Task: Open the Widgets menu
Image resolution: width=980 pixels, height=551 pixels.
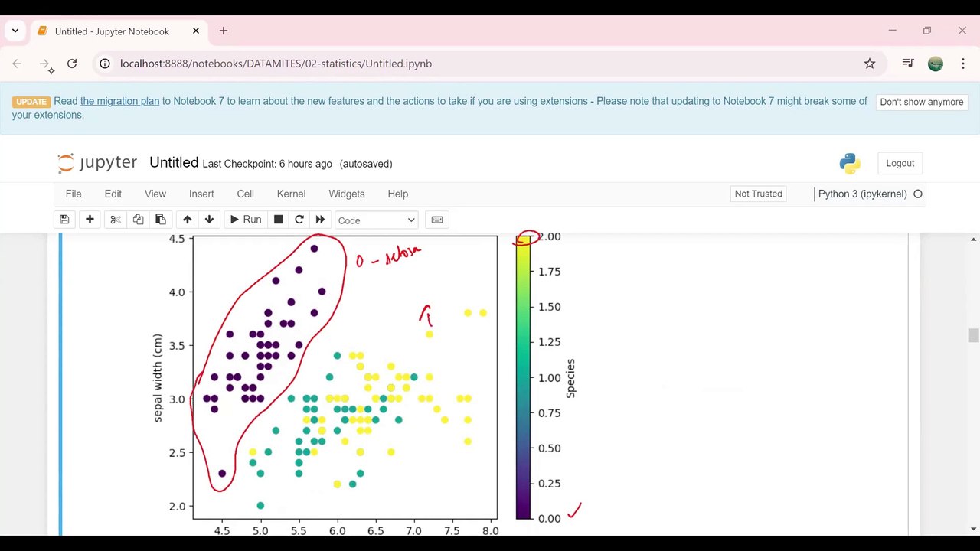Action: pyautogui.click(x=347, y=194)
